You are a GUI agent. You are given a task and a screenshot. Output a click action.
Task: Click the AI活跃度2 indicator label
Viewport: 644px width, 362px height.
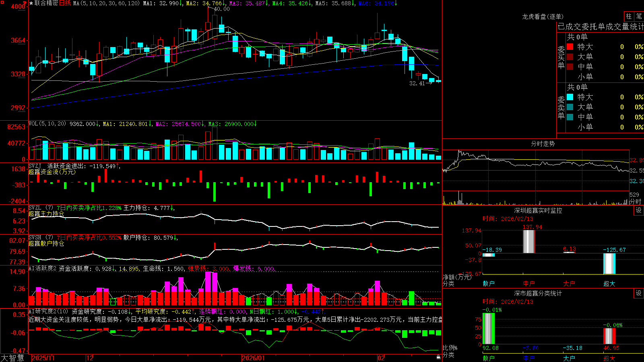[43, 268]
